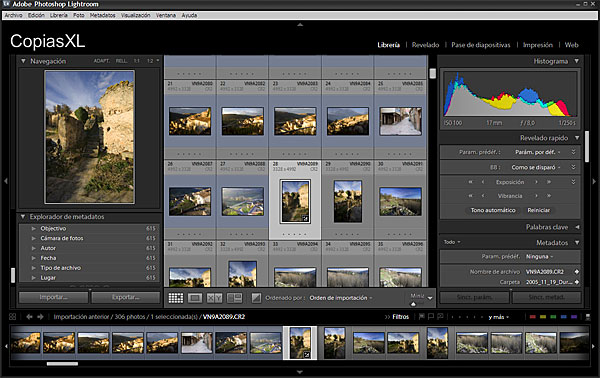Click the Tono automático button
Image resolution: width=600 pixels, height=378 pixels.
pos(493,210)
